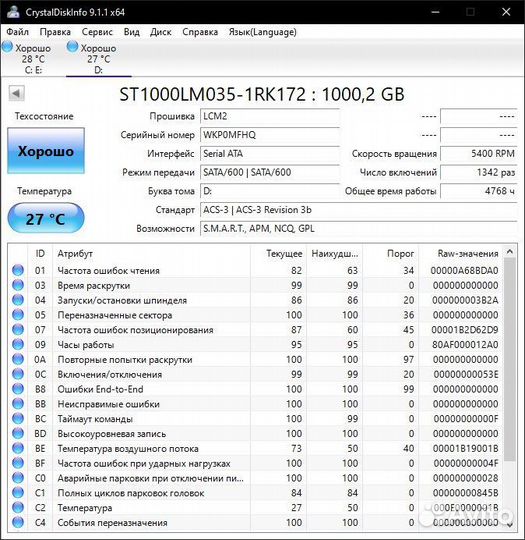Screen dimensions: 525x540
Task: Click the CrystalDiskInfo app icon in title bar
Action: [13, 12]
